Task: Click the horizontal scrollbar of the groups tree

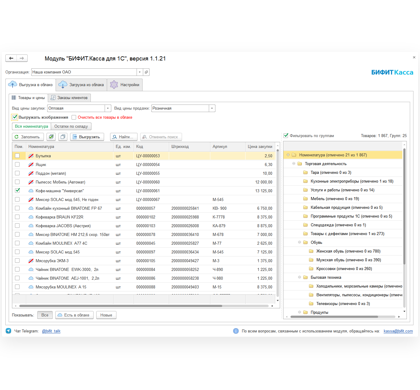Action: pos(334,317)
